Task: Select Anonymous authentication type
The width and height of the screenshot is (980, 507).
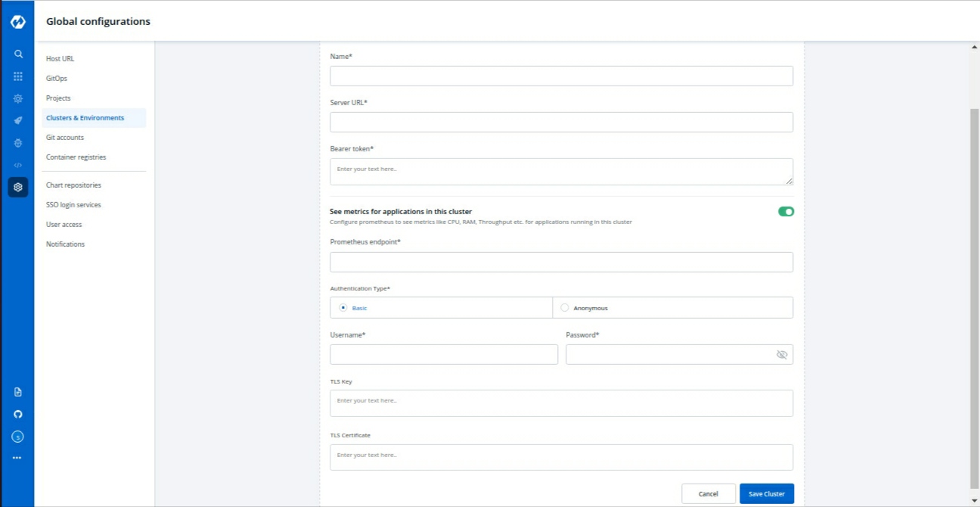Action: (565, 308)
